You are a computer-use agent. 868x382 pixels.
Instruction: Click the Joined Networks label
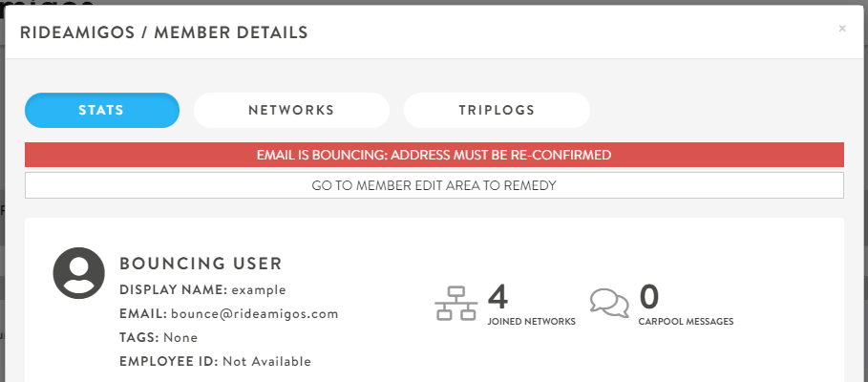pos(531,322)
